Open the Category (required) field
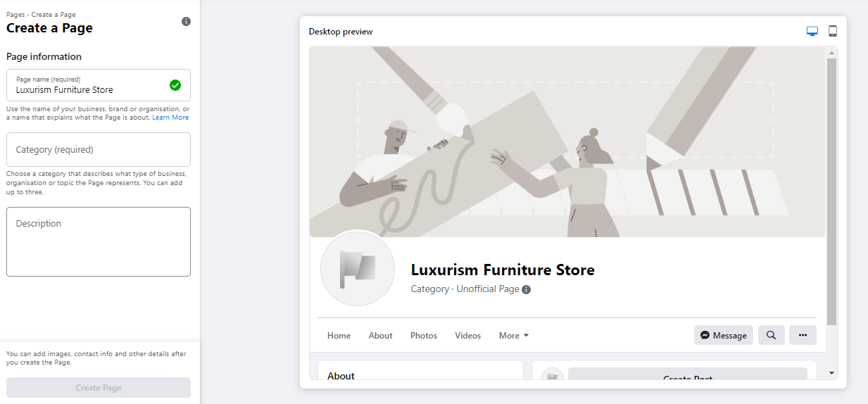868x404 pixels. pos(99,150)
